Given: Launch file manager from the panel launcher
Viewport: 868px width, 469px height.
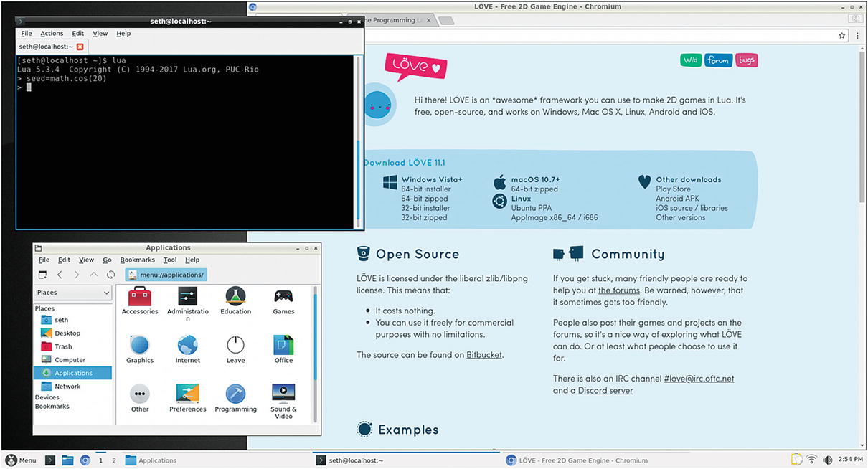Looking at the screenshot, I should [67, 460].
